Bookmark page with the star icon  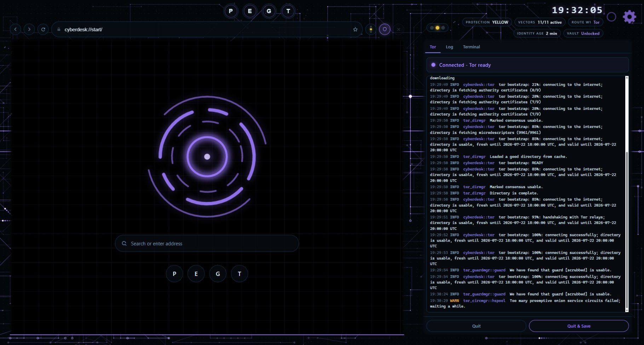point(355,29)
